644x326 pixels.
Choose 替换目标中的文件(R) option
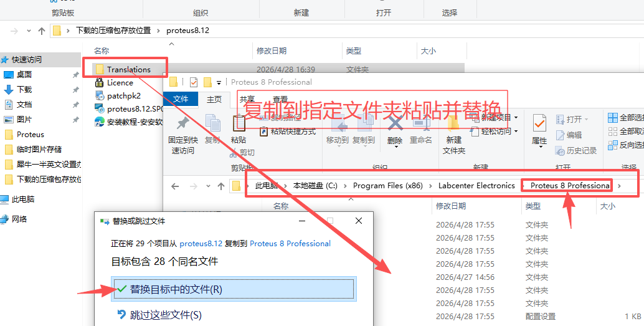pos(234,289)
